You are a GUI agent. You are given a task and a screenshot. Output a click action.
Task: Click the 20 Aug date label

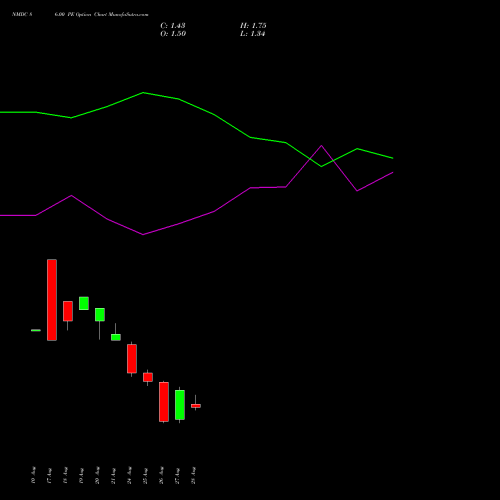[x=97, y=476]
